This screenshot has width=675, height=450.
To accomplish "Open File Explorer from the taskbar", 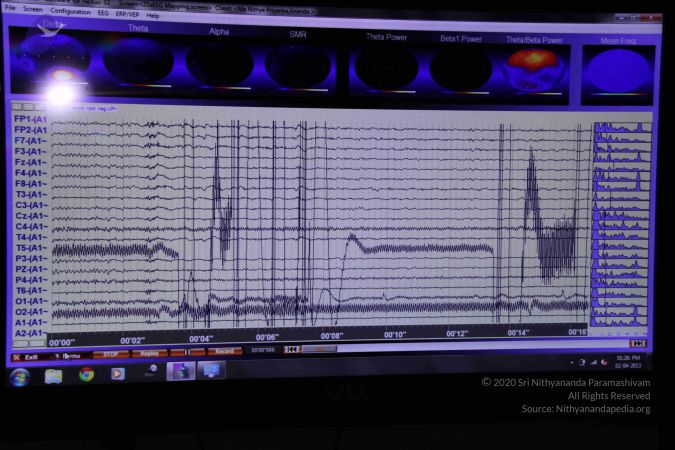I will click(53, 376).
